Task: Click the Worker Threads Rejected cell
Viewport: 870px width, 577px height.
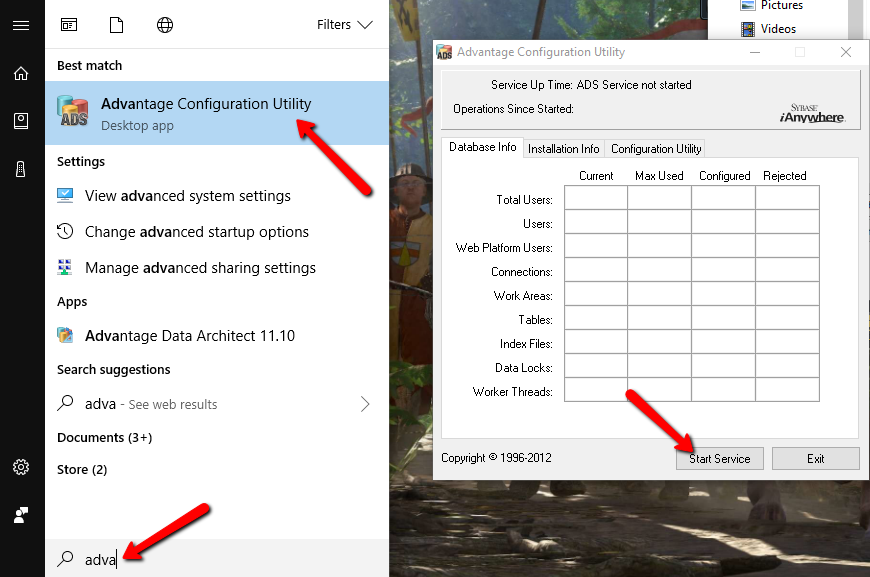Action: coord(787,390)
